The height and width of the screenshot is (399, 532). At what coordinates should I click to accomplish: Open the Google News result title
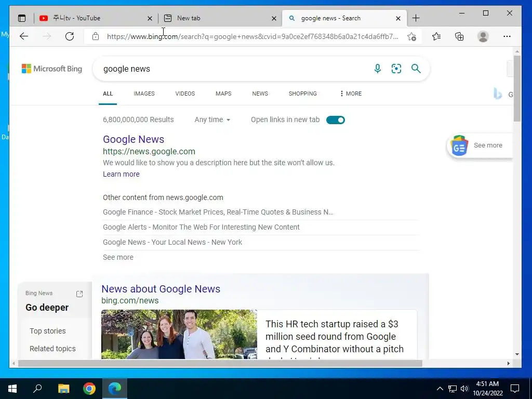click(x=134, y=139)
